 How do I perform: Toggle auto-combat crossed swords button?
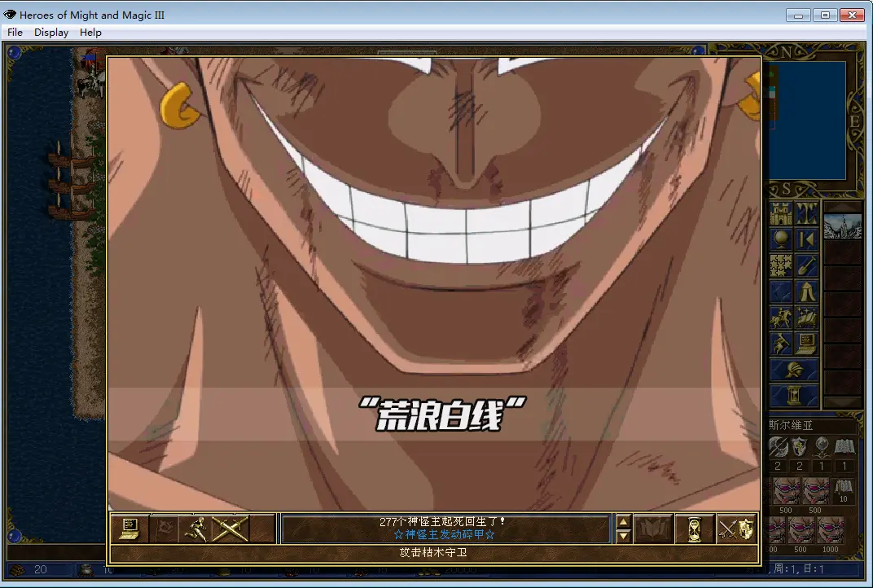point(230,529)
